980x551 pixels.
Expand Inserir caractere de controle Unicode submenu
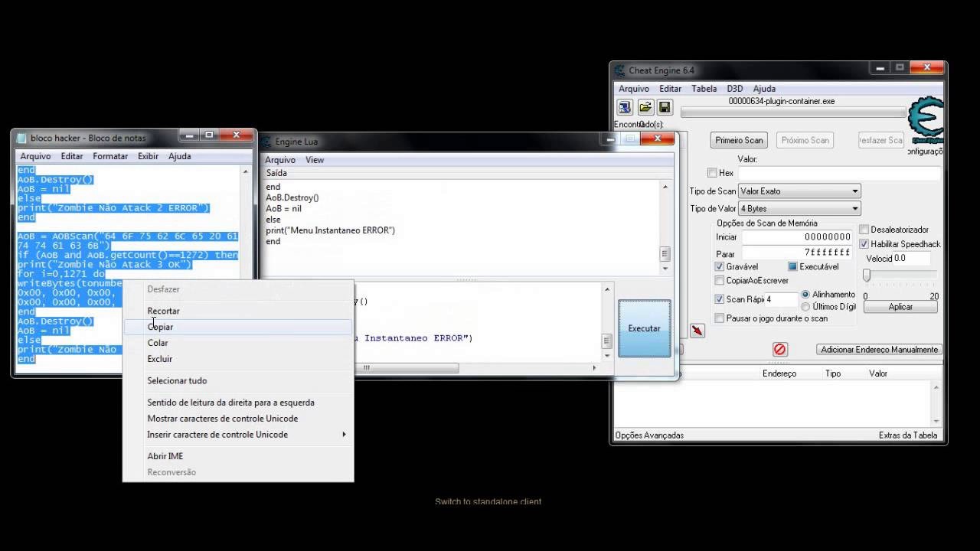(x=238, y=435)
